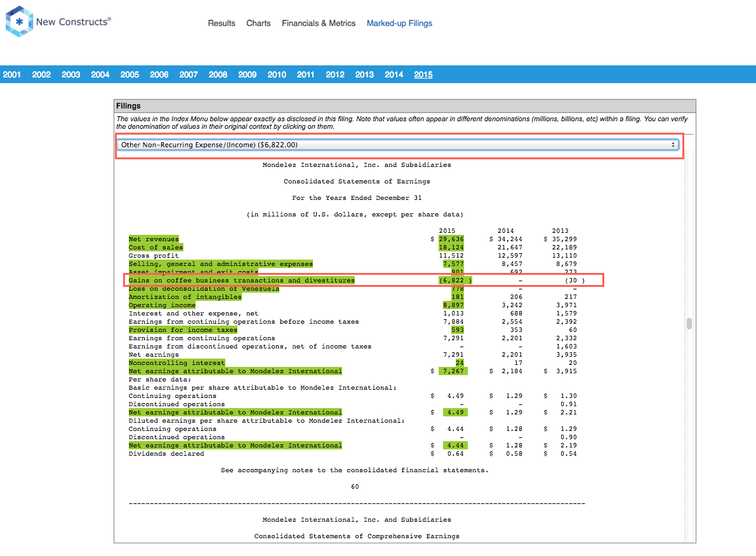This screenshot has width=756, height=556.
Task: Click Dividends declared row label
Action: pyautogui.click(x=166, y=454)
